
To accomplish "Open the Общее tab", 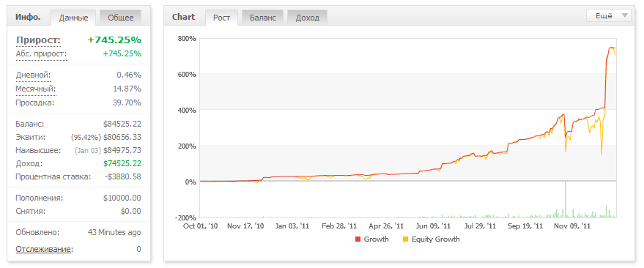I will click(121, 18).
